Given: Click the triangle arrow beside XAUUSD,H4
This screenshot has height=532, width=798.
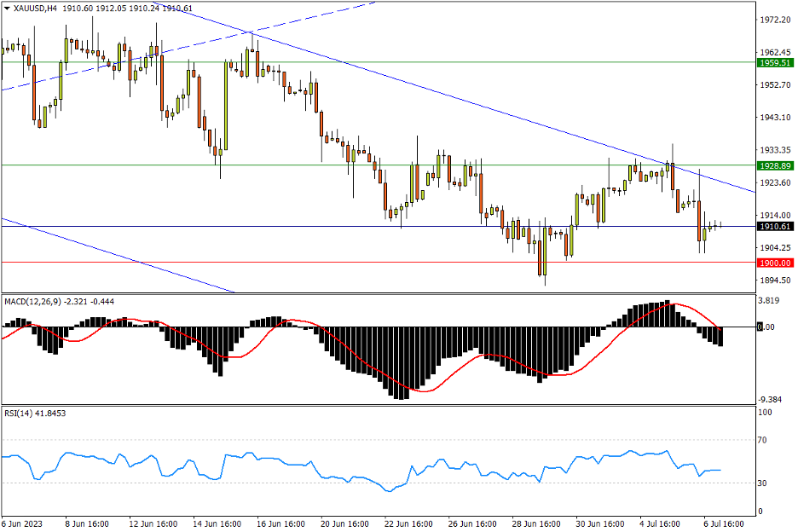Looking at the screenshot, I should [x=7, y=8].
